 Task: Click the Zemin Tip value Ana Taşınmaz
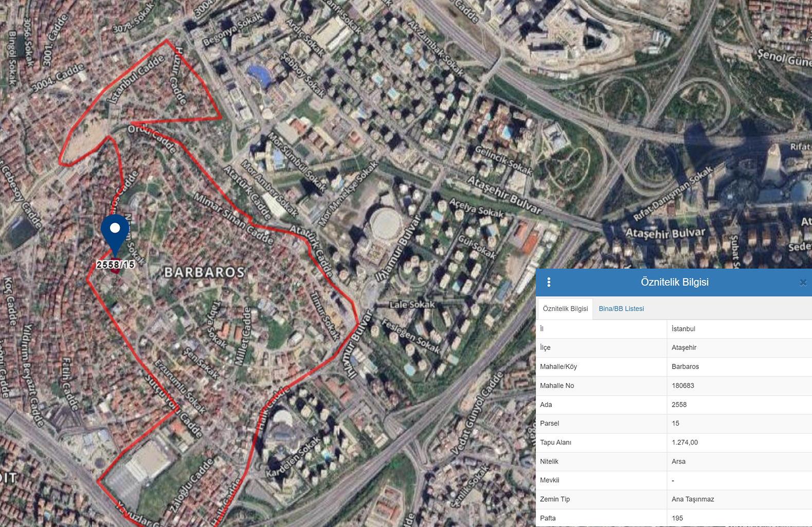pyautogui.click(x=693, y=499)
